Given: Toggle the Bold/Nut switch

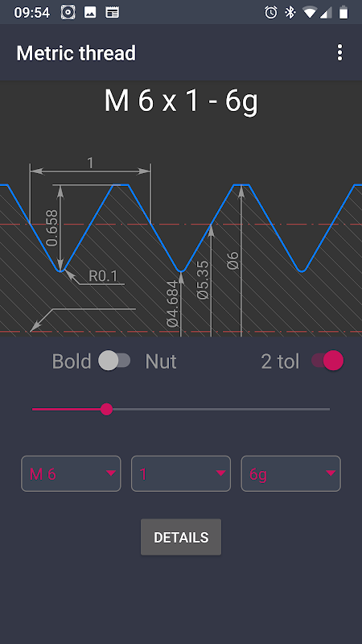Looking at the screenshot, I should [114, 361].
